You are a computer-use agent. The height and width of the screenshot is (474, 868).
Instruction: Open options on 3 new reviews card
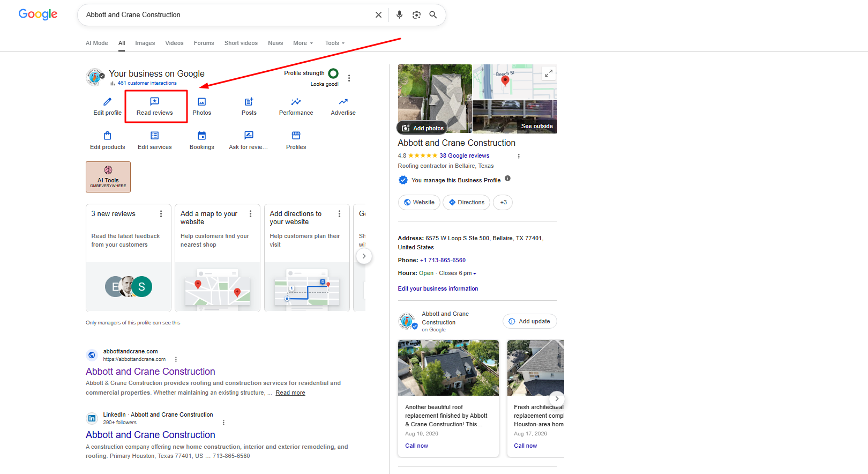pyautogui.click(x=161, y=214)
